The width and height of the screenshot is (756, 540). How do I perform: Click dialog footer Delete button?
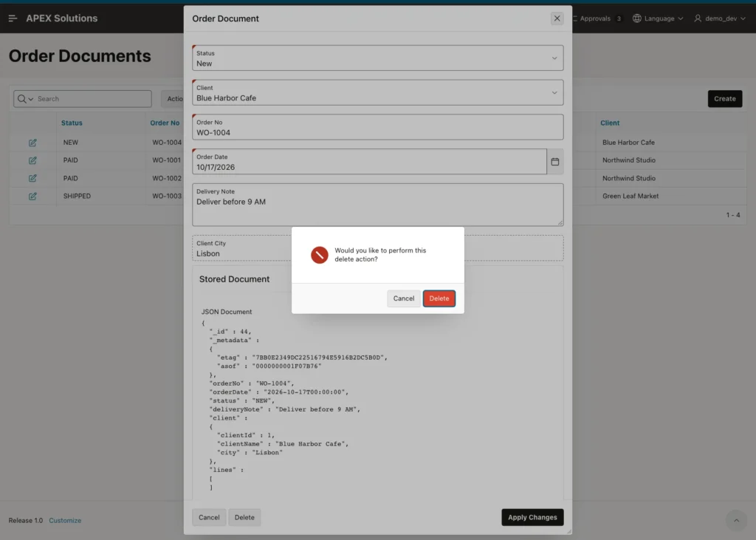(244, 517)
